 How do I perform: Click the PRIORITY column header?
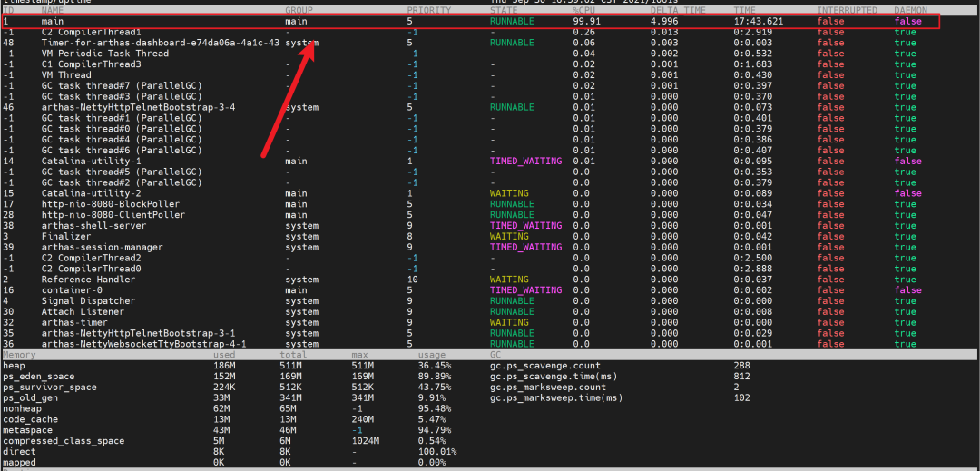[428, 11]
